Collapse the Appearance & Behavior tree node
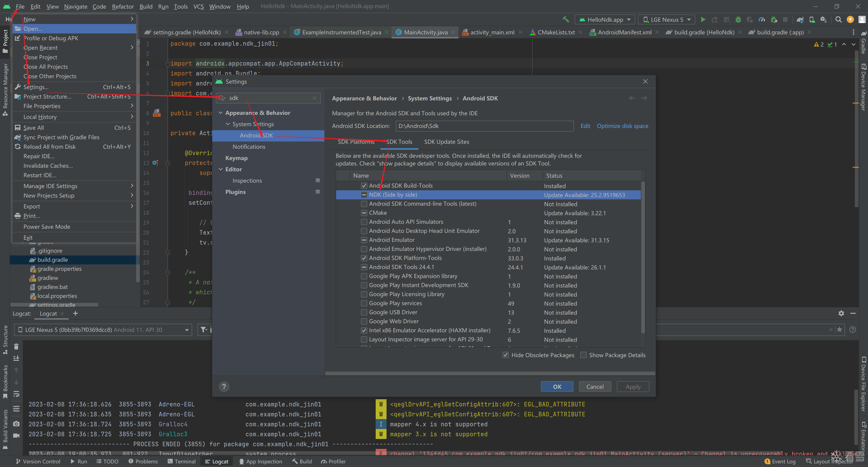Viewport: 868px width, 467px height. point(221,113)
